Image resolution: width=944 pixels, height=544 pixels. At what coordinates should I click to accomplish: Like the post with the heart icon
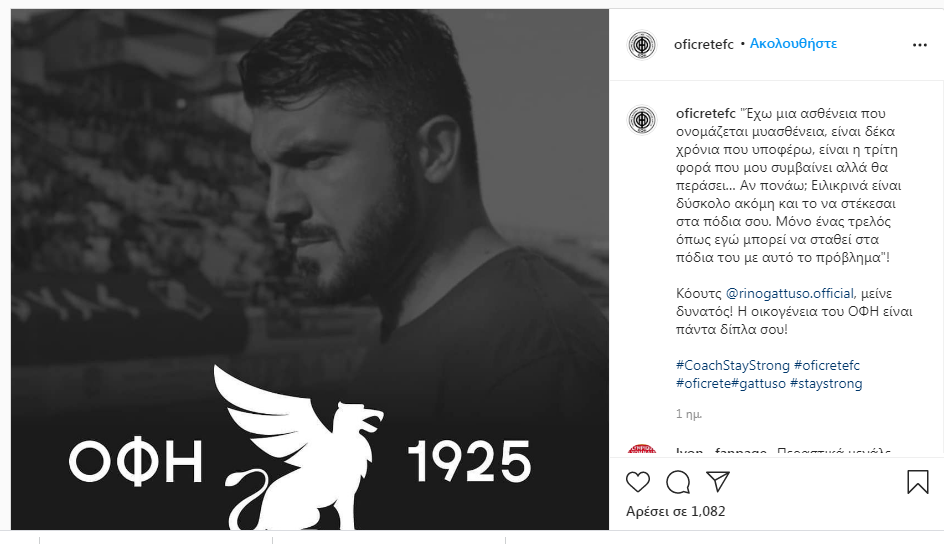(x=638, y=482)
